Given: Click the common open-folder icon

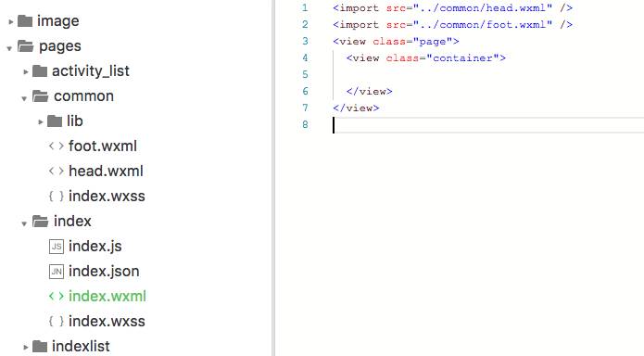Looking at the screenshot, I should click(40, 96).
